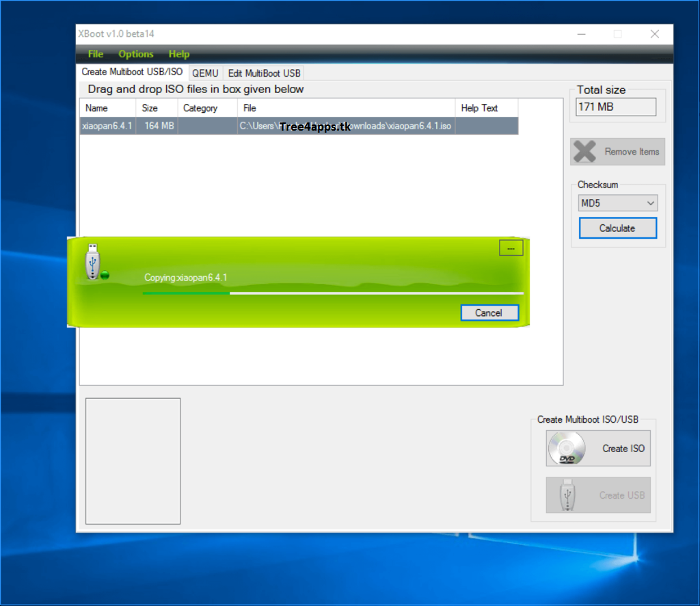Select the xiaopan6.4.1 ISO row
Screen dimensions: 700x606
click(x=205, y=126)
